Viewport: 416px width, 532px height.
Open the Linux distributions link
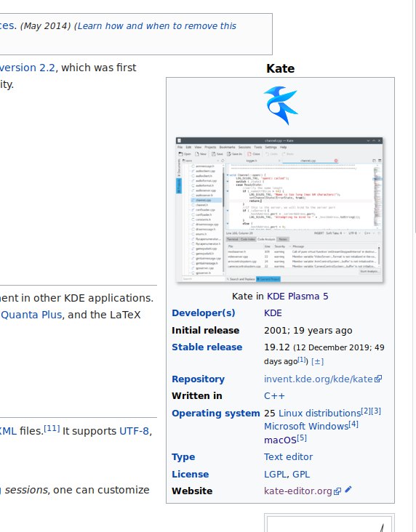319,414
